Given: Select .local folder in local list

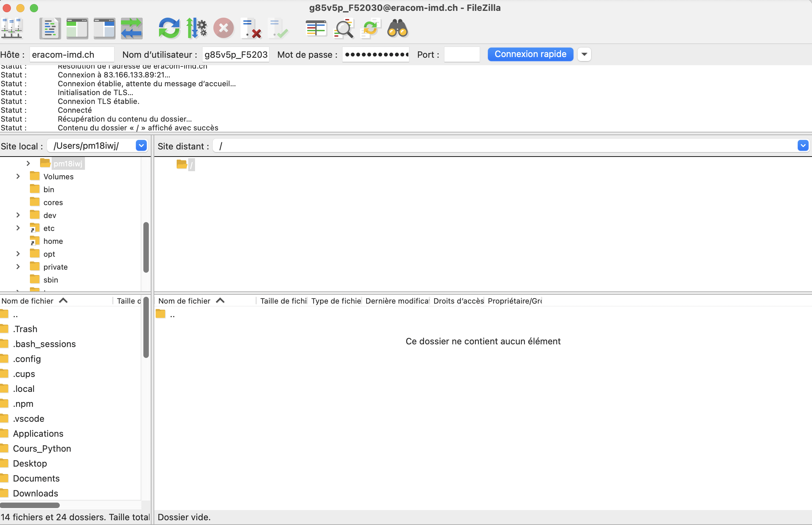Looking at the screenshot, I should pyautogui.click(x=23, y=388).
